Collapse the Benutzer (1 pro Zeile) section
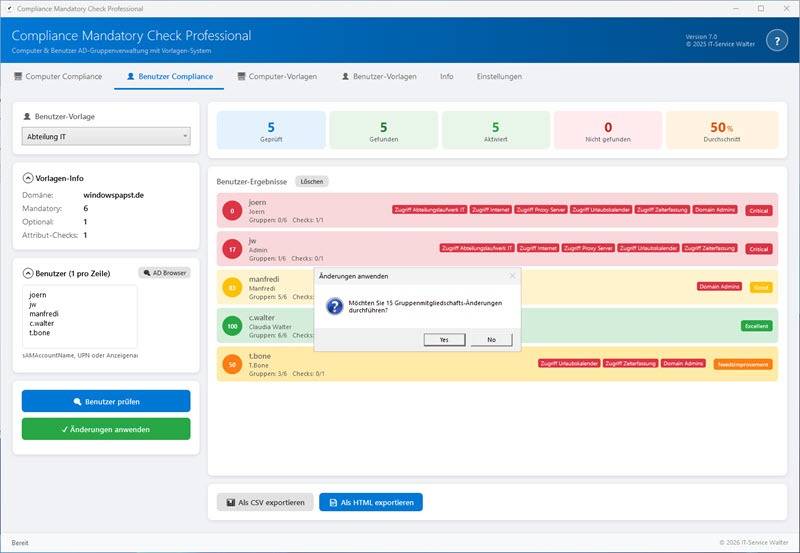This screenshot has width=800, height=553. [x=27, y=272]
